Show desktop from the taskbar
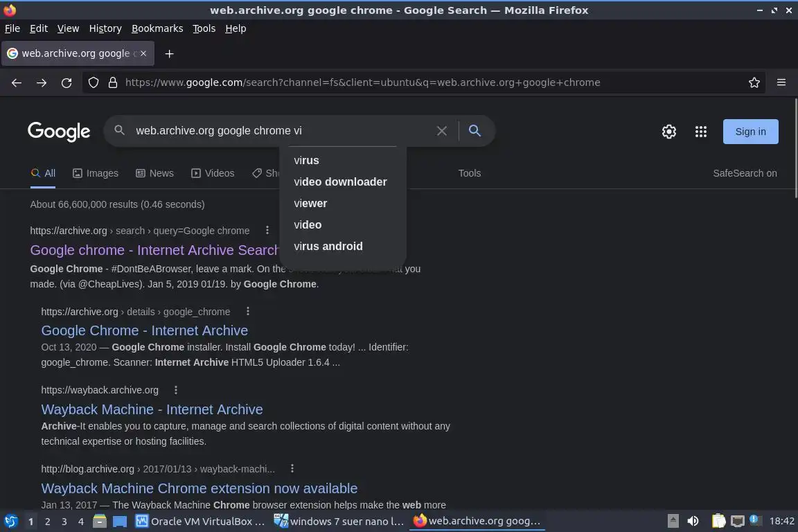 pyautogui.click(x=120, y=522)
